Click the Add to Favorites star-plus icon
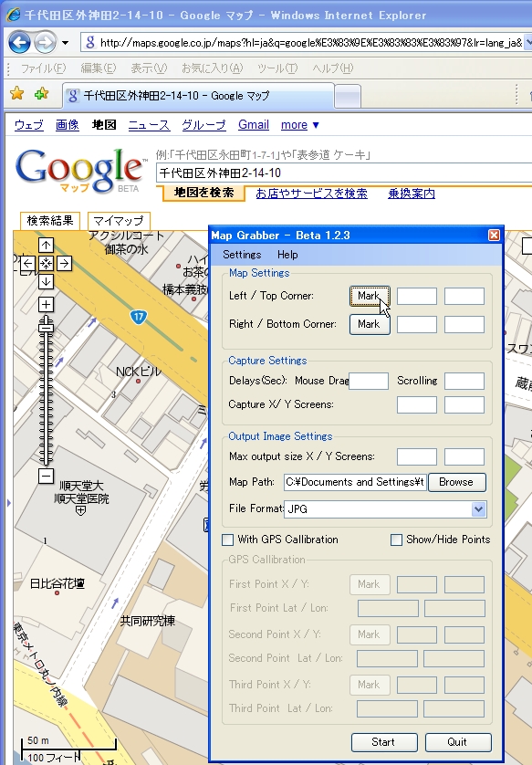 tap(41, 93)
